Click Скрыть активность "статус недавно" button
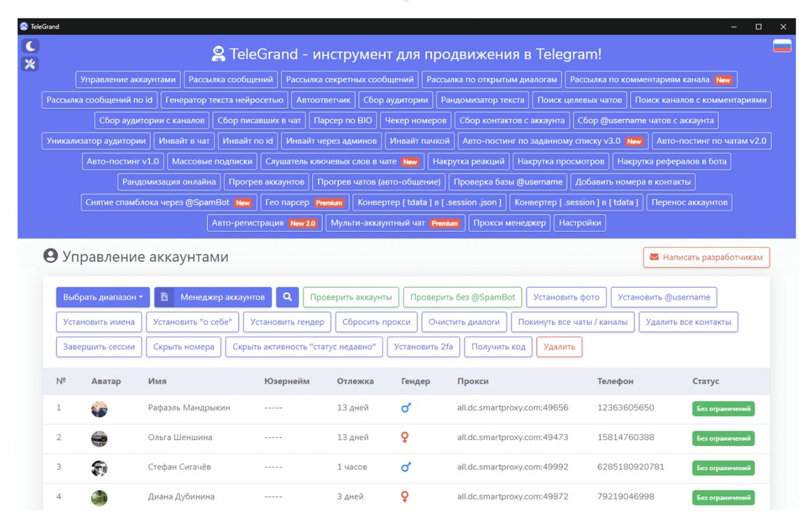The height and width of the screenshot is (527, 812). [x=304, y=347]
